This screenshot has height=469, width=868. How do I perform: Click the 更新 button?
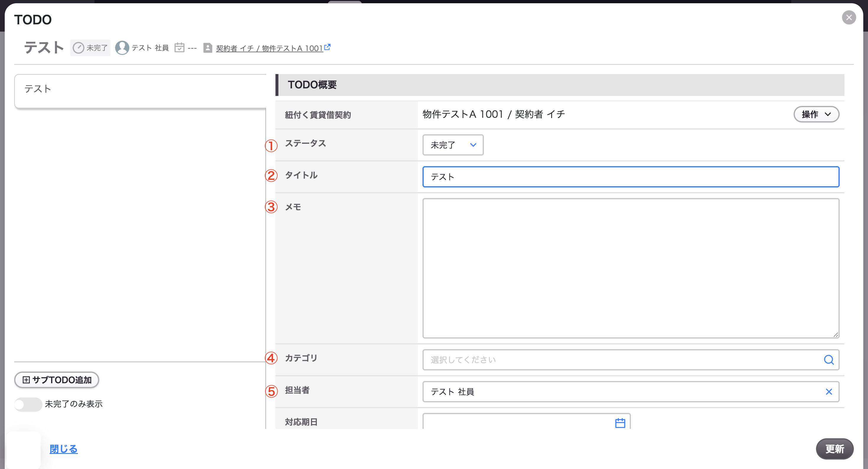[835, 449]
